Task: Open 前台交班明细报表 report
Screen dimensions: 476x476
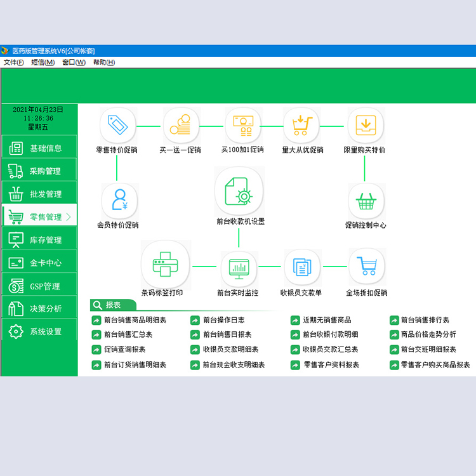Action: coord(428,350)
